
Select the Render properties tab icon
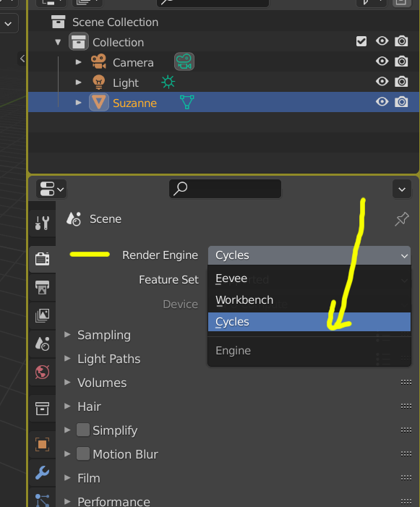click(43, 259)
